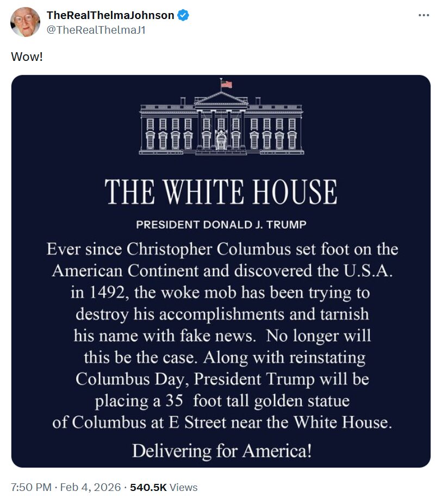This screenshot has height=504, width=436.
Task: Open the three-dot more options menu
Action: click(x=423, y=15)
